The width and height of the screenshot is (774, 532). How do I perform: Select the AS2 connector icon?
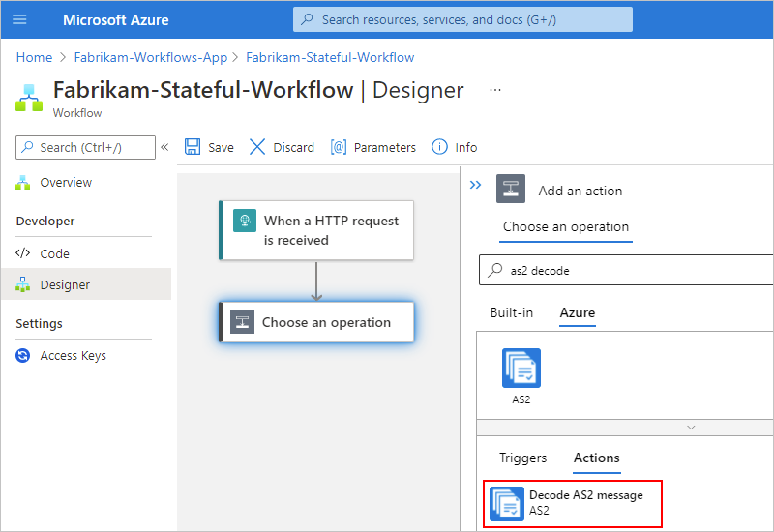coord(521,369)
